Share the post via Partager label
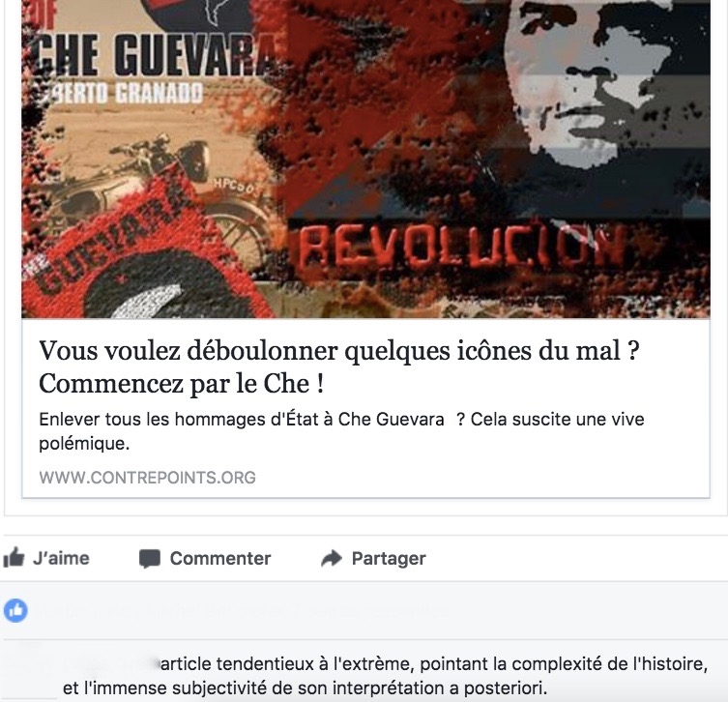 [389, 559]
